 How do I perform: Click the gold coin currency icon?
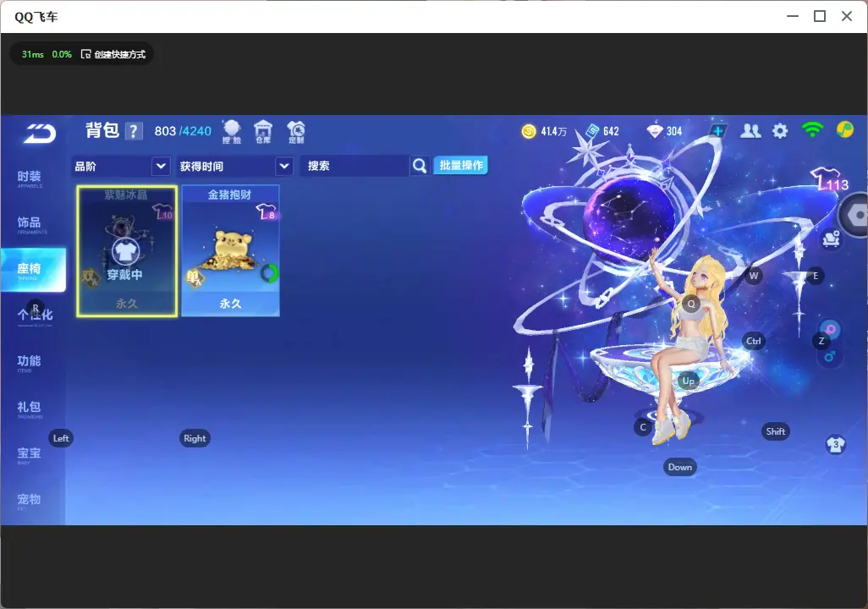pyautogui.click(x=529, y=131)
